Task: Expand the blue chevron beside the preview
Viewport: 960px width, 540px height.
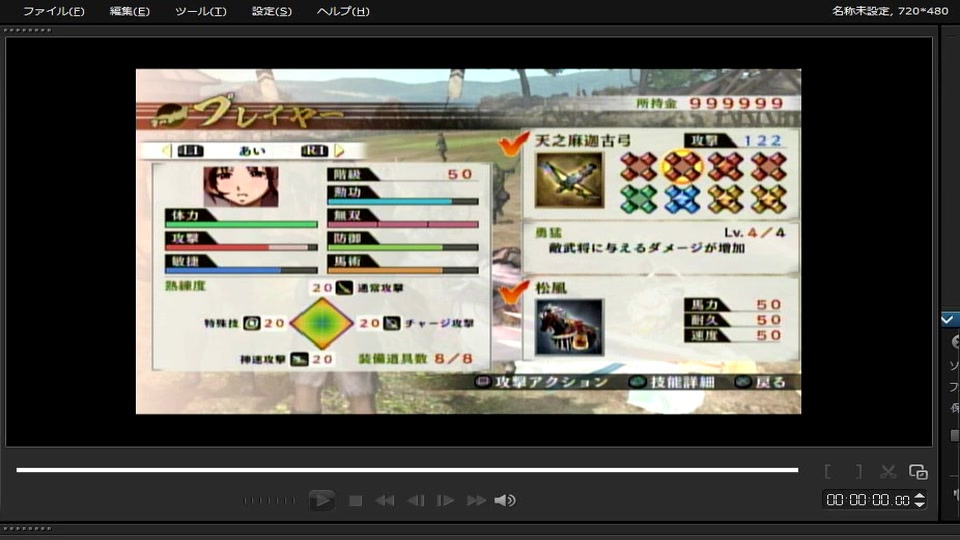Action: [x=948, y=319]
